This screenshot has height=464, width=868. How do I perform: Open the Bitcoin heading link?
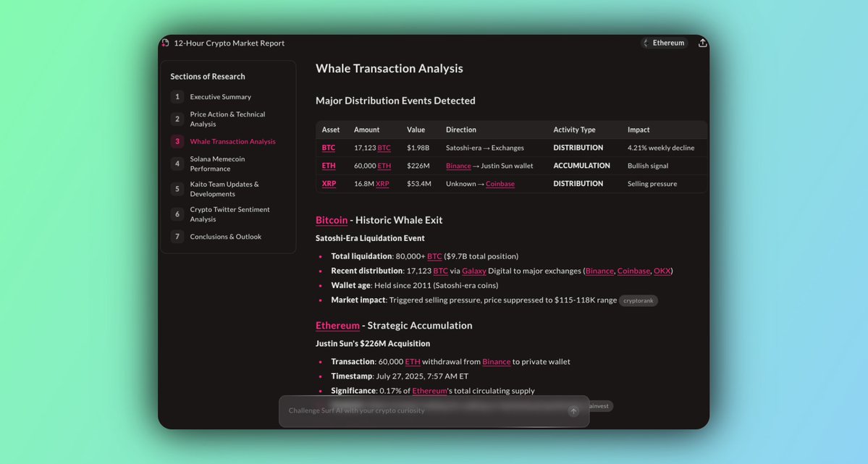332,220
